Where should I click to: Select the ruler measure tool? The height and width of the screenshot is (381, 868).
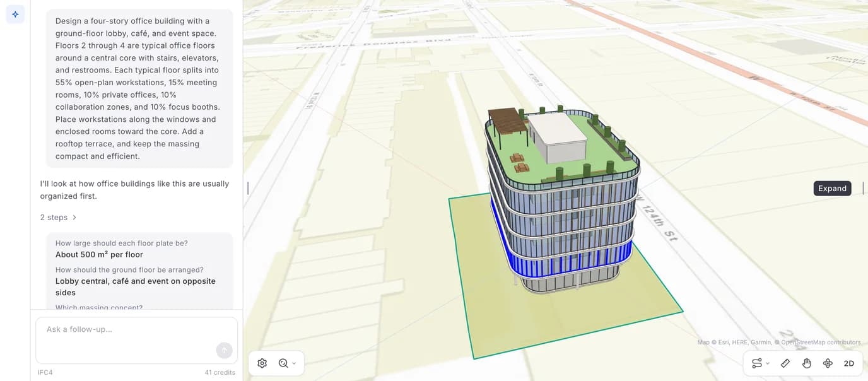click(785, 363)
